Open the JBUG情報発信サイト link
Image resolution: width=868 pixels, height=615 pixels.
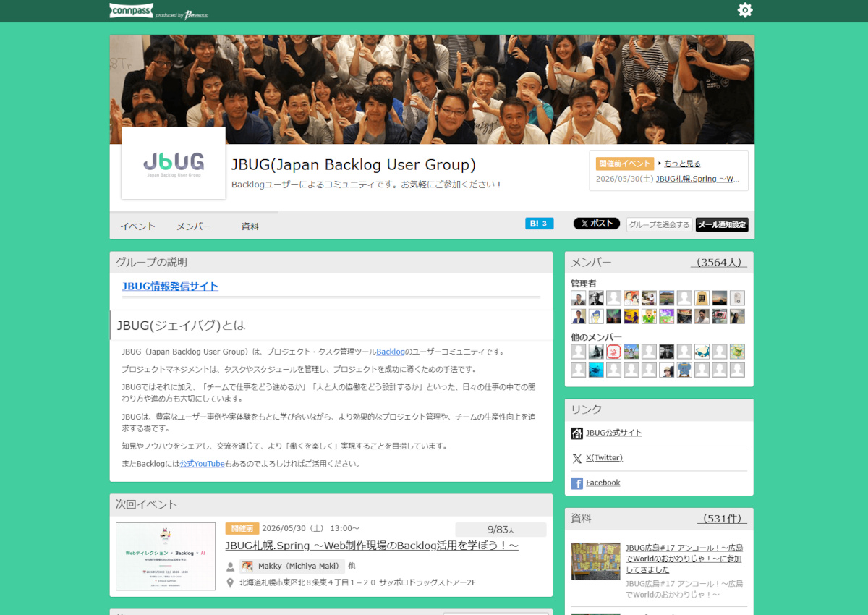[170, 286]
